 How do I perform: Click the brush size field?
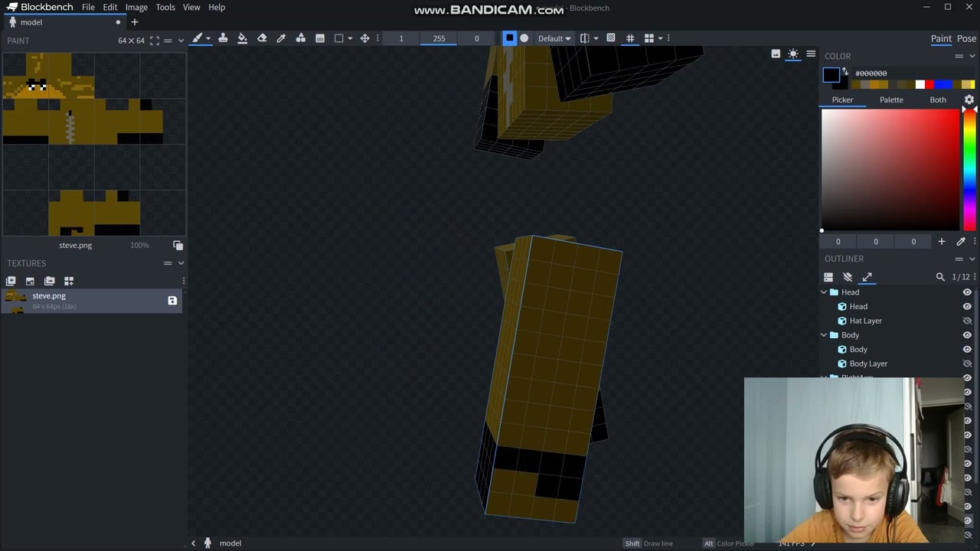(400, 38)
